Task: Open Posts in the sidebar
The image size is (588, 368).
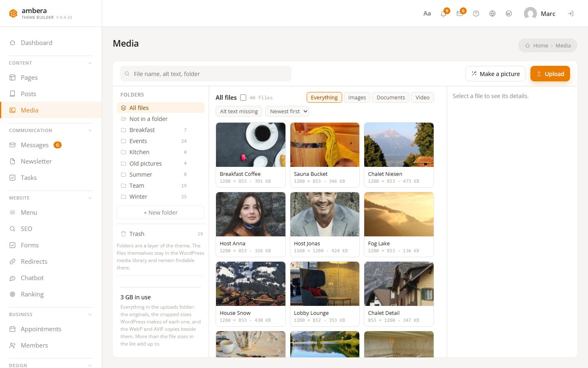Action: click(x=51, y=94)
